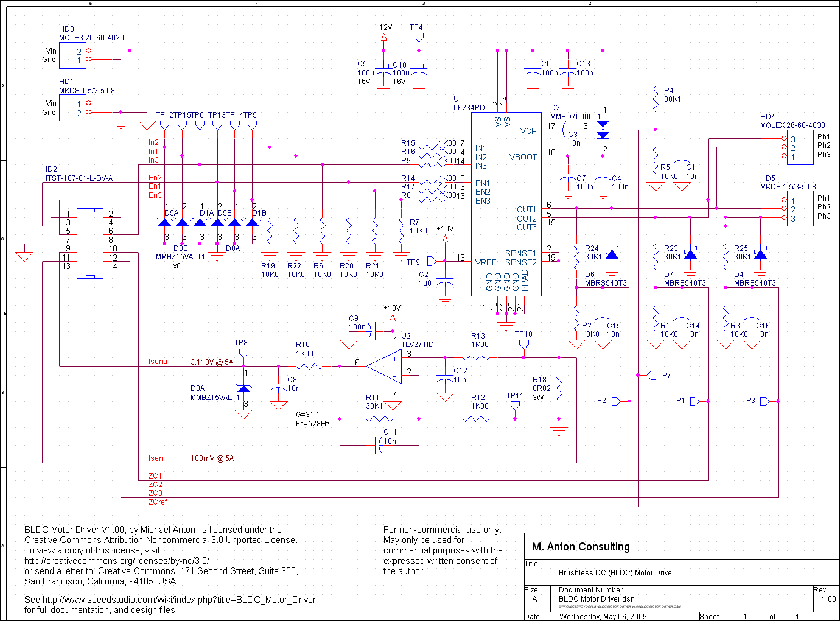Image resolution: width=840 pixels, height=621 pixels.
Task: Select the 'G=31.1' gain note
Action: (x=307, y=415)
